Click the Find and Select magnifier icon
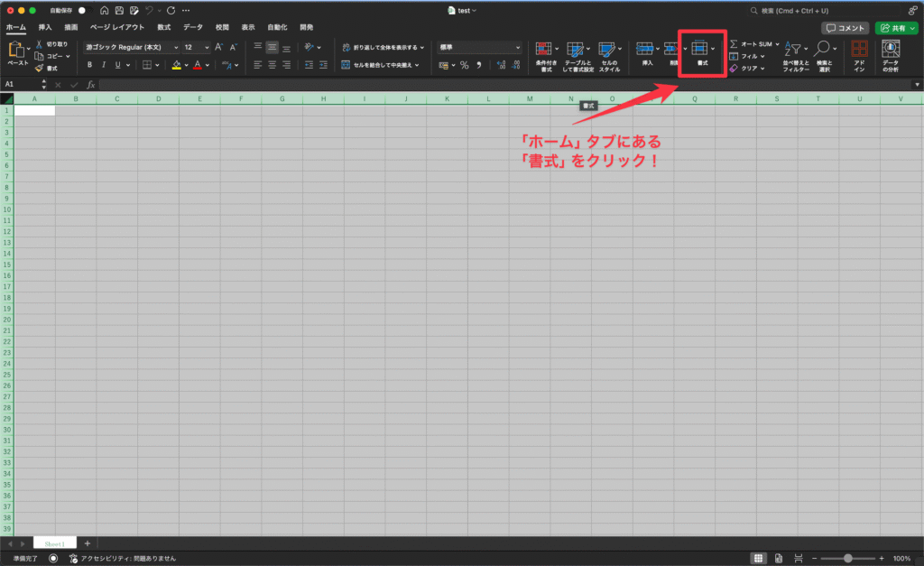This screenshot has width=924, height=566. tap(822, 49)
